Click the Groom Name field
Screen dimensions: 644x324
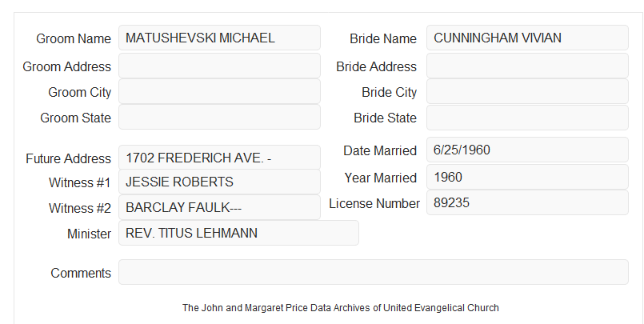(219, 38)
